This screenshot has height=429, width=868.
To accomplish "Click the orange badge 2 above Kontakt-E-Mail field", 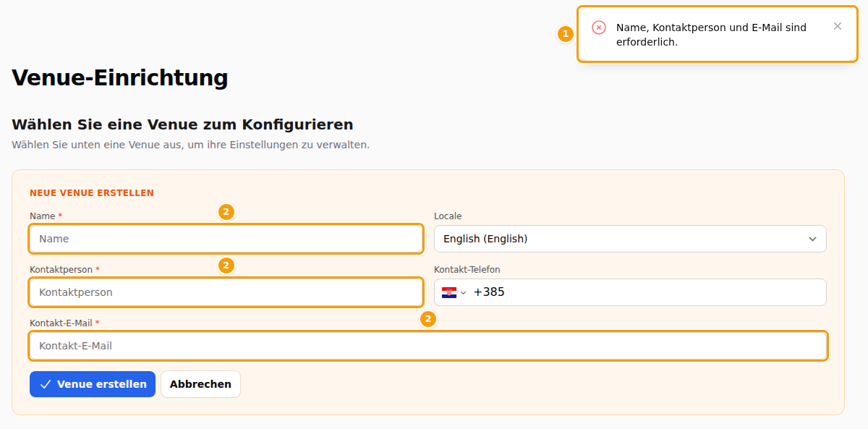I will click(x=428, y=319).
